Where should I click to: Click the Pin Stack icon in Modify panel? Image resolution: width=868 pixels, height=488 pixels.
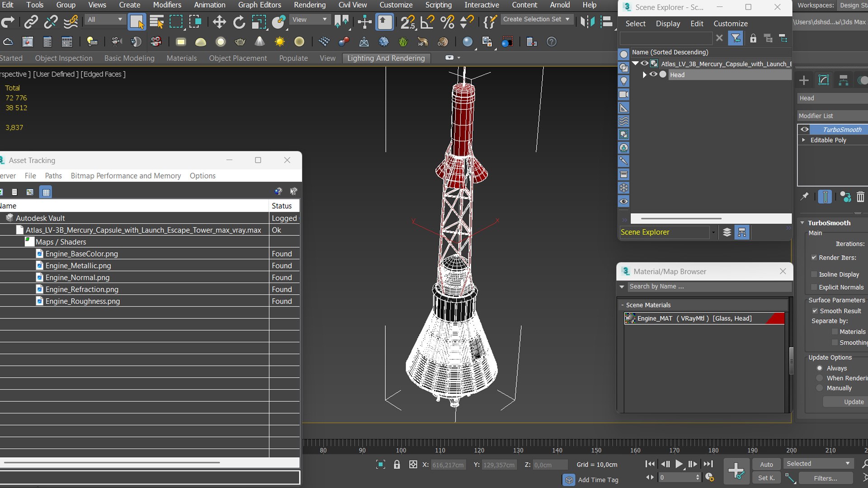(805, 197)
